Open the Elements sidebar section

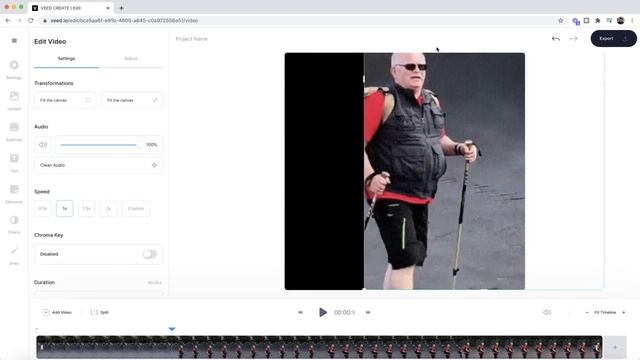click(14, 193)
